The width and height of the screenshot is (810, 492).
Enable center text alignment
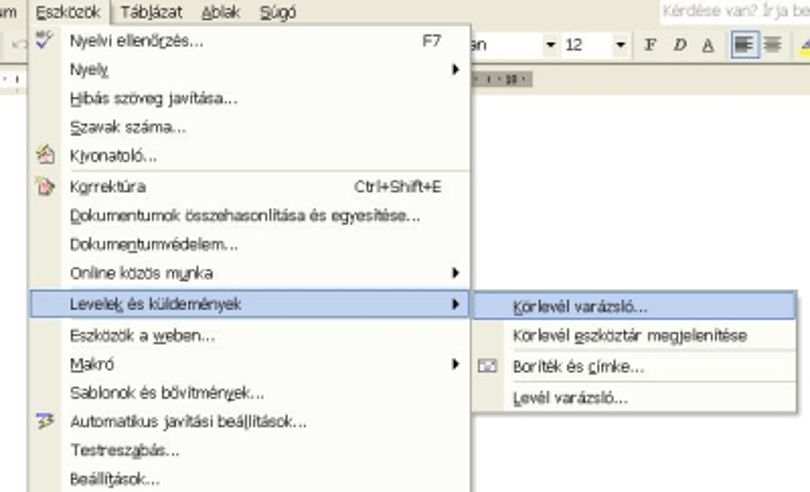[773, 45]
